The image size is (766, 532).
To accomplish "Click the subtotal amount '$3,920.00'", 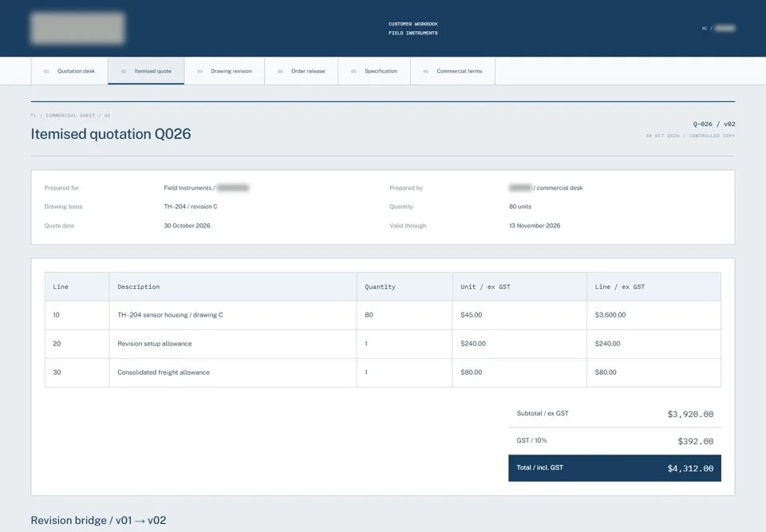I will pos(690,414).
